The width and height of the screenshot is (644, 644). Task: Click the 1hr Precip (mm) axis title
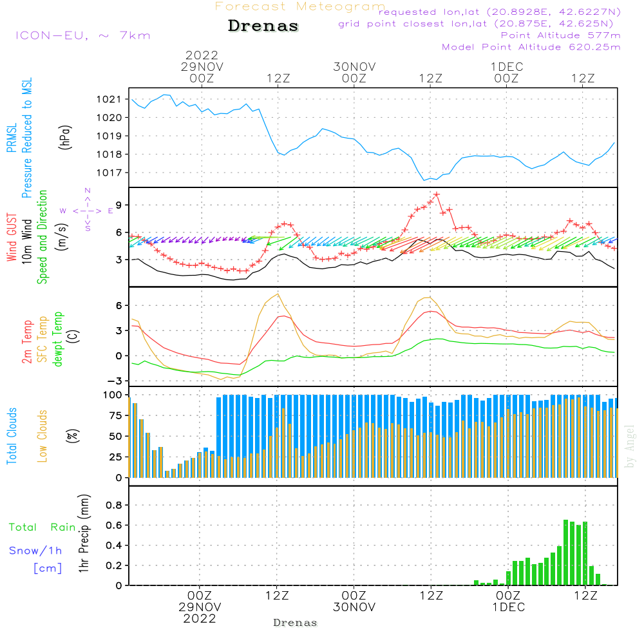tap(84, 534)
